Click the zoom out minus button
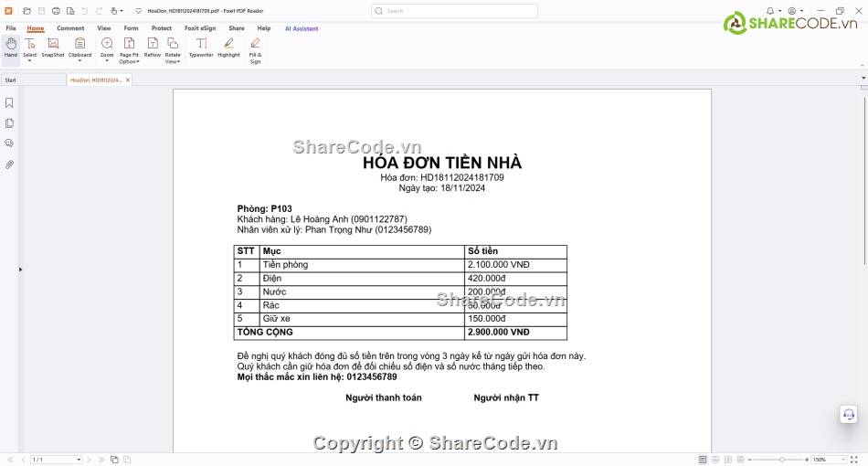Viewport: 868px width, 466px height. 750,460
